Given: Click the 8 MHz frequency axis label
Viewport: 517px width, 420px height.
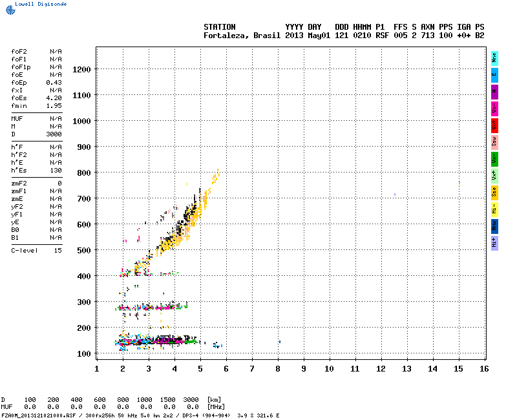Looking at the screenshot, I should (278, 369).
